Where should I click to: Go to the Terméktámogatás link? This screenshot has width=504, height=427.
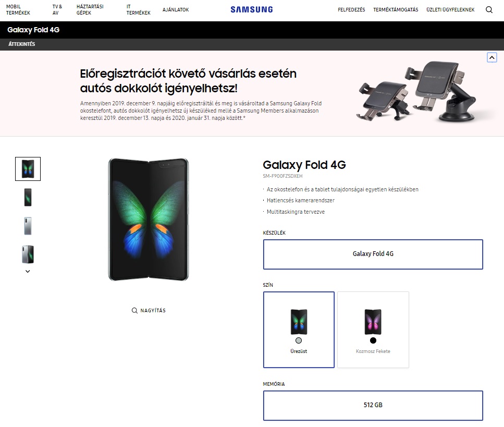[396, 9]
